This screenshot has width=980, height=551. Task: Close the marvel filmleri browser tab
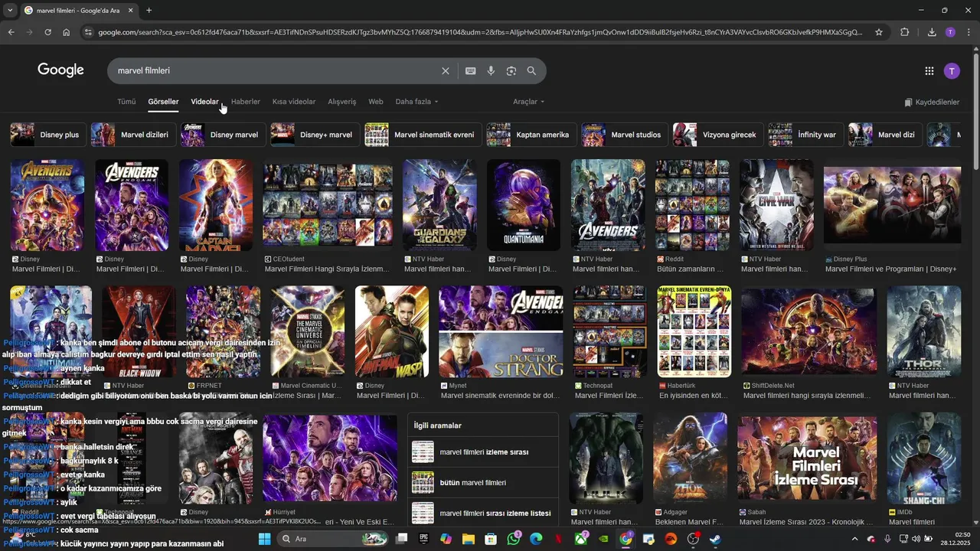130,11
